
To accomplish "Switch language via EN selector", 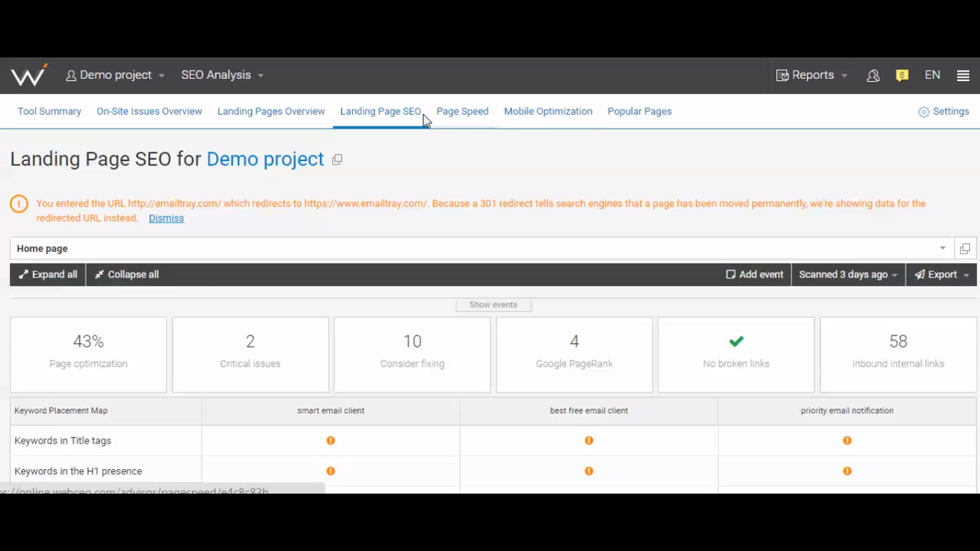I will (933, 75).
